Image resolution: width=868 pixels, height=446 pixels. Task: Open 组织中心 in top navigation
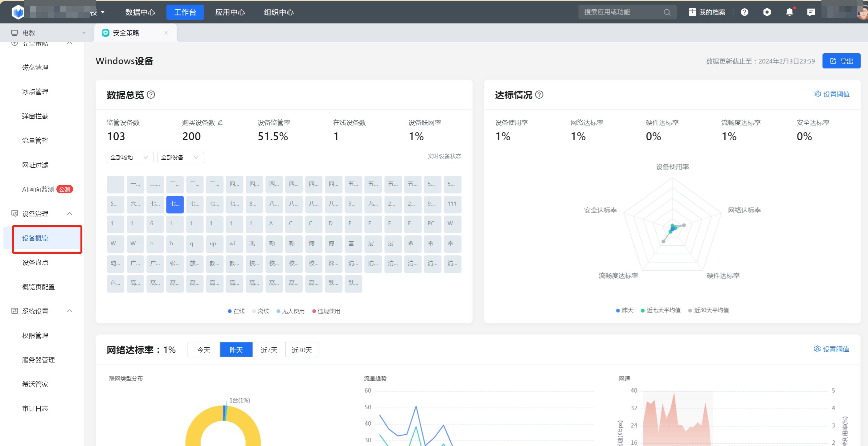279,12
